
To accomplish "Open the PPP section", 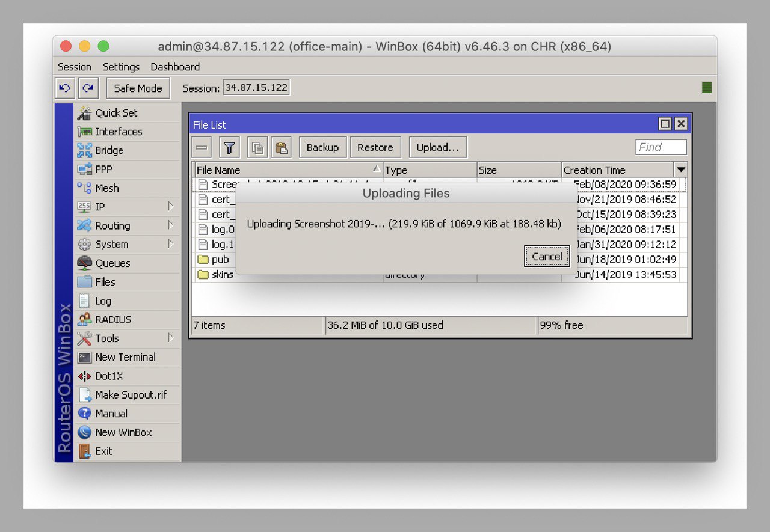I will pyautogui.click(x=127, y=169).
